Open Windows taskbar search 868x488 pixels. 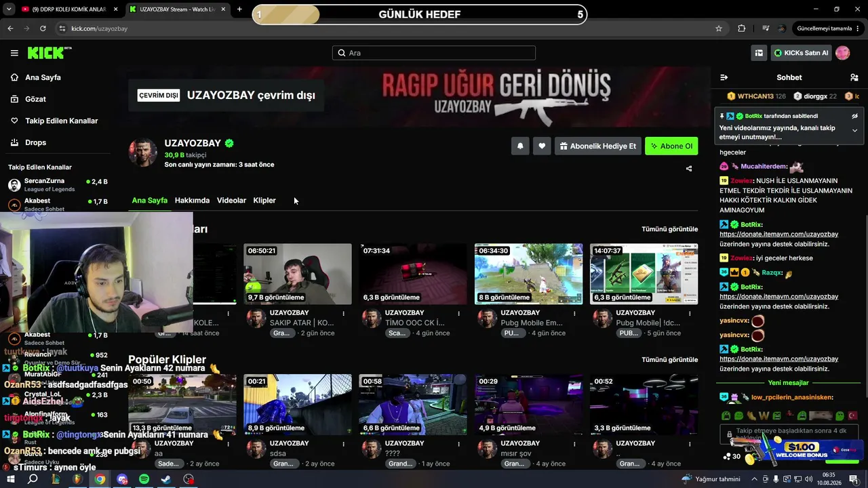coord(33,479)
